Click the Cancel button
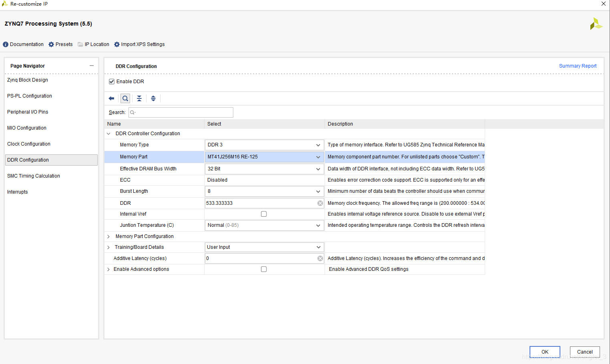 [585, 352]
